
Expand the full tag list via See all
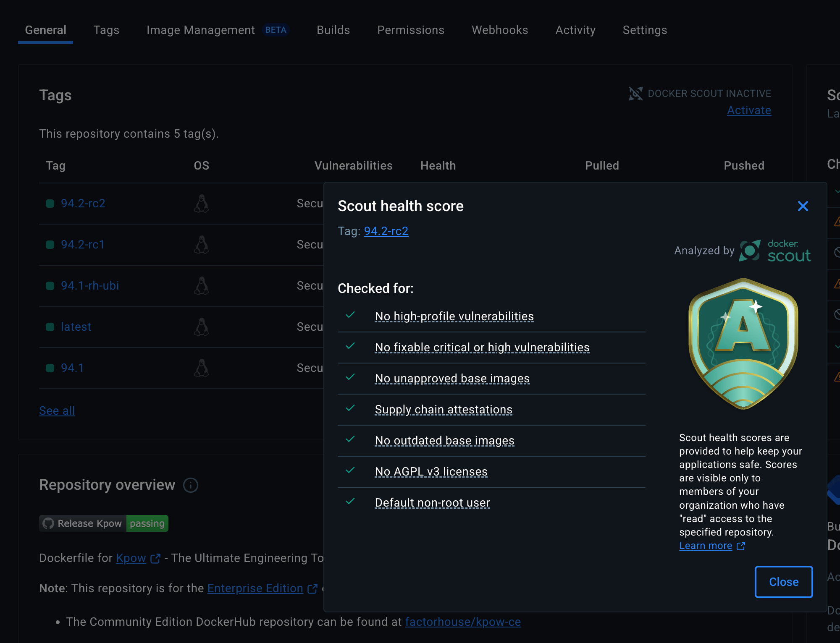[57, 410]
